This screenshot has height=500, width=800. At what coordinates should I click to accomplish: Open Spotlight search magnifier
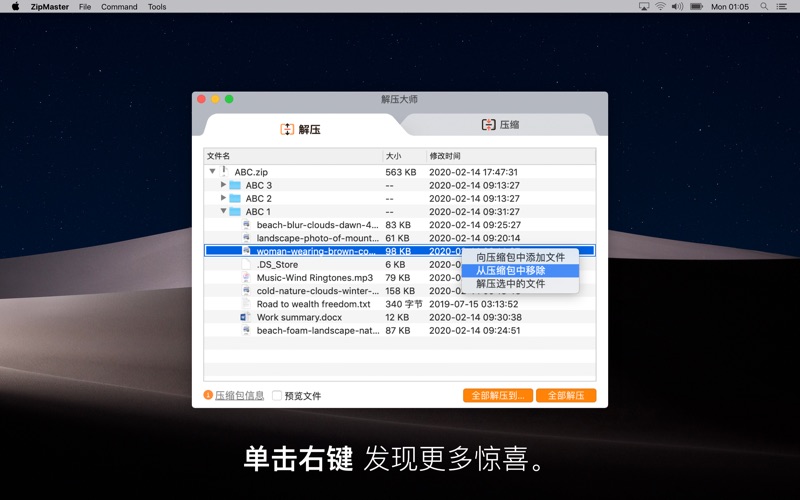[x=764, y=7]
